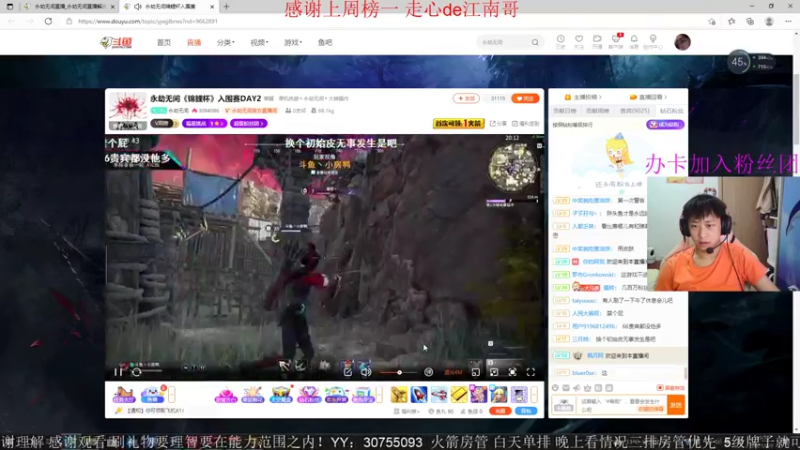Open the danmaku settings icon in player
Viewport: 800px width, 450px height.
click(x=347, y=372)
